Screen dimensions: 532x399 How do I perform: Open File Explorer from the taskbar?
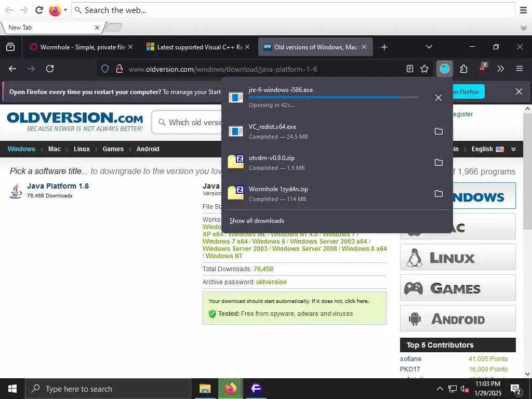(205, 389)
